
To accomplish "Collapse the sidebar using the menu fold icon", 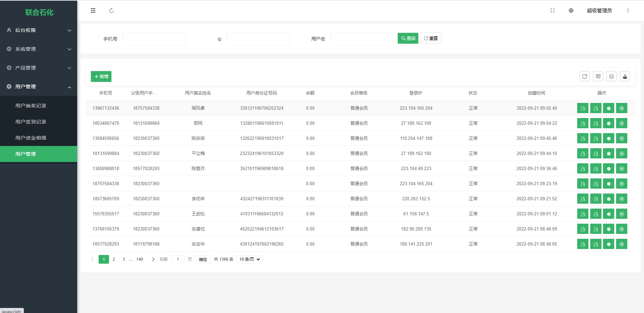I will 93,11.
